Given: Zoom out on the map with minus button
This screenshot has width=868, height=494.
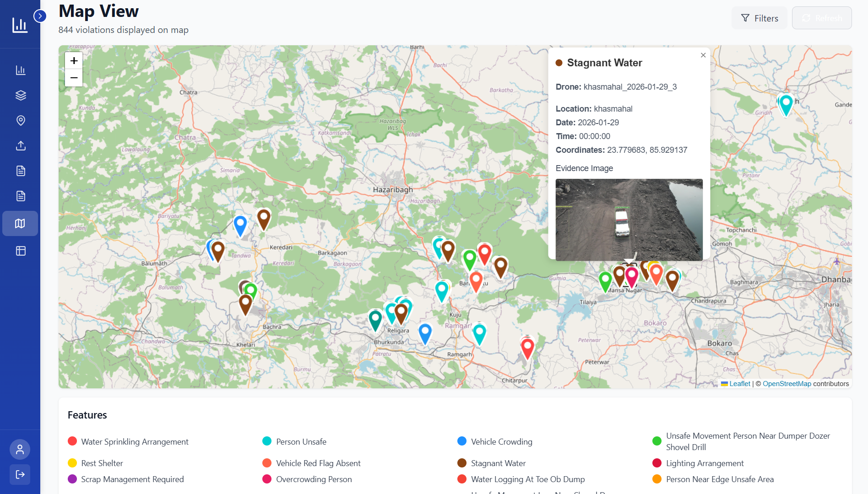Looking at the screenshot, I should (74, 78).
